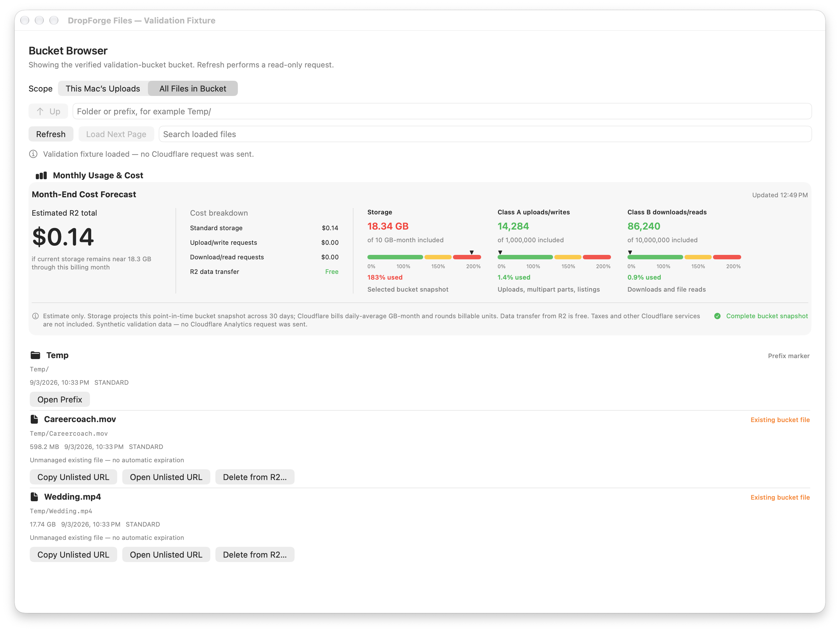Focus the folder or prefix field
840x632 pixels.
pos(442,111)
